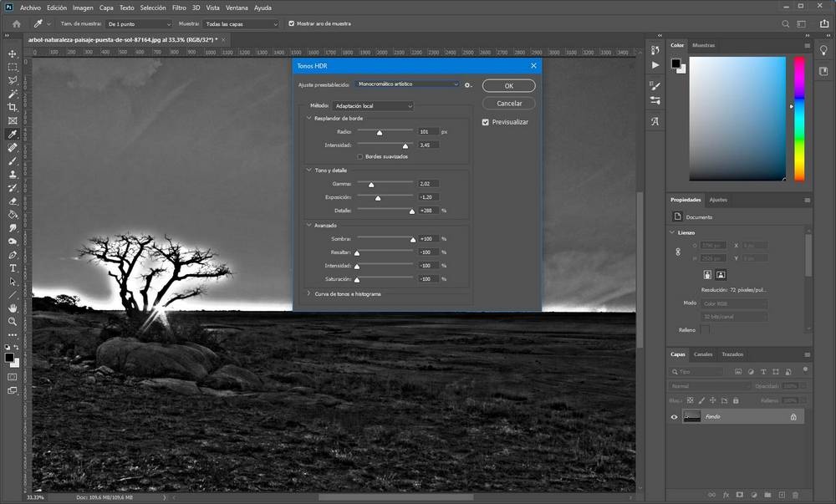
Task: Open the Ajuste preestablecido dropdown
Action: (407, 84)
